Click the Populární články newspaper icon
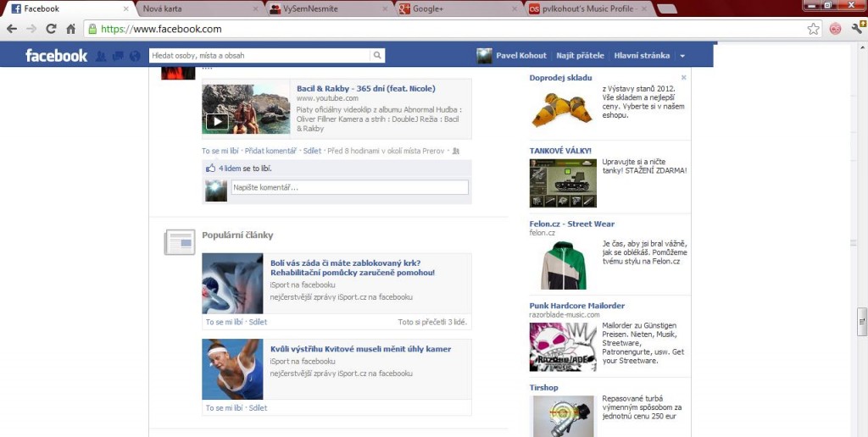Viewport: 868px width, 437px height. (180, 242)
